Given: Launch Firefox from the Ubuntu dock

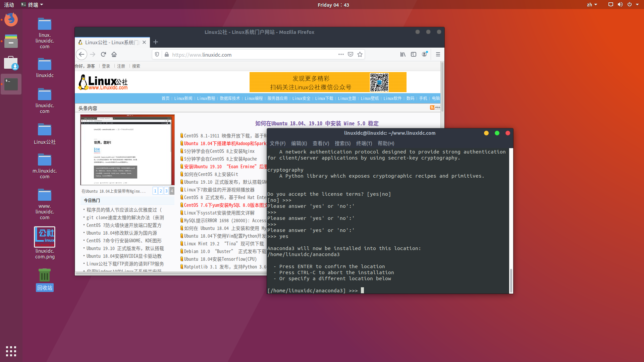Looking at the screenshot, I should point(11,19).
